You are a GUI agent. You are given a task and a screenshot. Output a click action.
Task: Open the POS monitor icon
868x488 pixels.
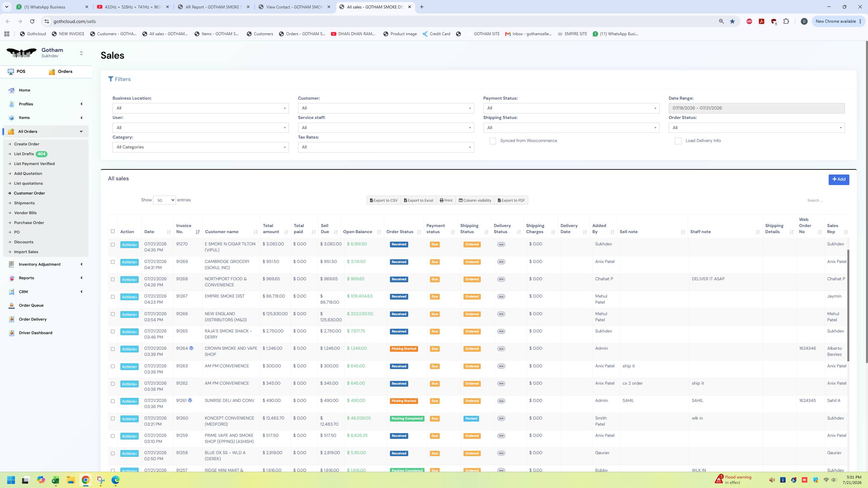point(11,72)
